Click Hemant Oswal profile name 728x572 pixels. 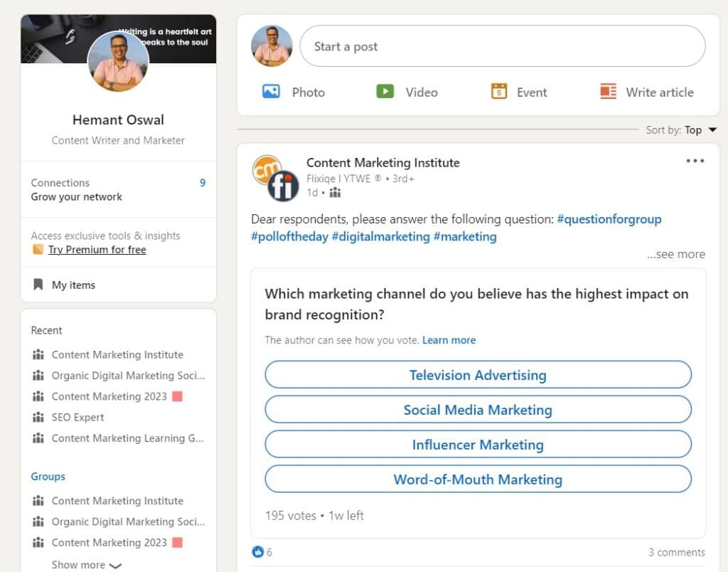tap(118, 120)
